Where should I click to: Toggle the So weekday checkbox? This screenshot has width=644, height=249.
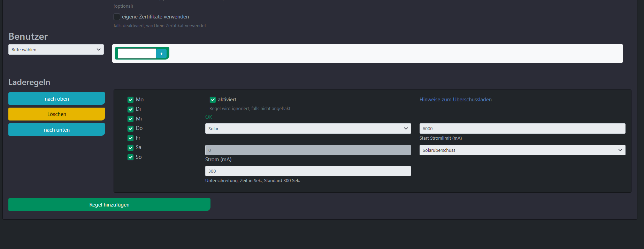coord(131,157)
